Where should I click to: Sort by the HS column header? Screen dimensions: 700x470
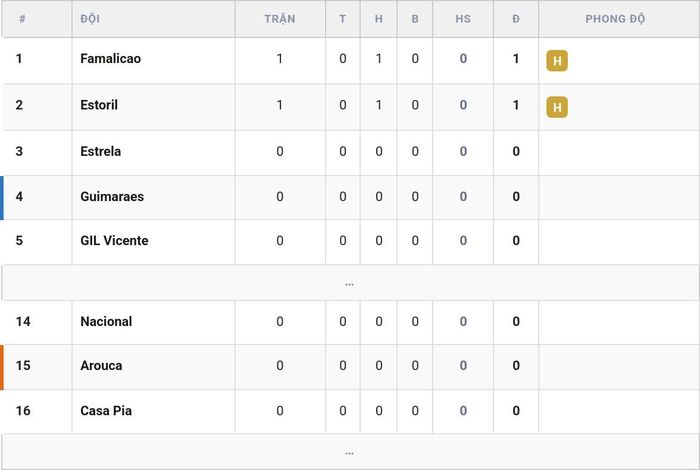point(463,19)
